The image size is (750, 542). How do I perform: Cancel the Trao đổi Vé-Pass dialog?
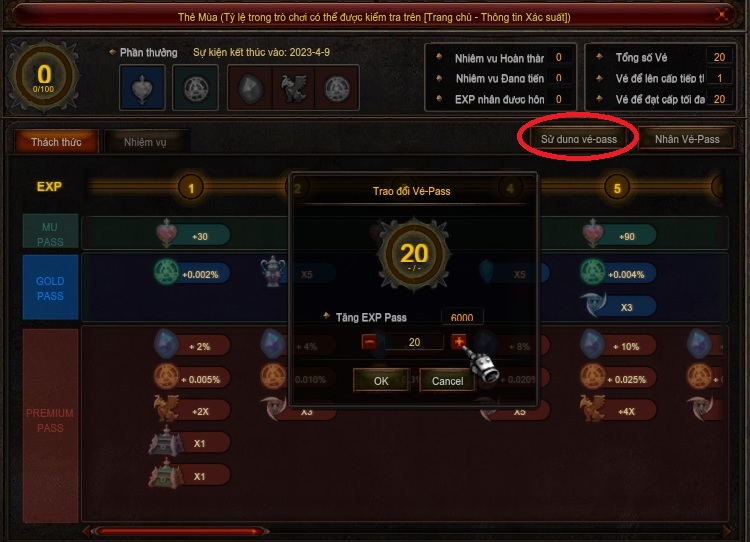pyautogui.click(x=447, y=381)
